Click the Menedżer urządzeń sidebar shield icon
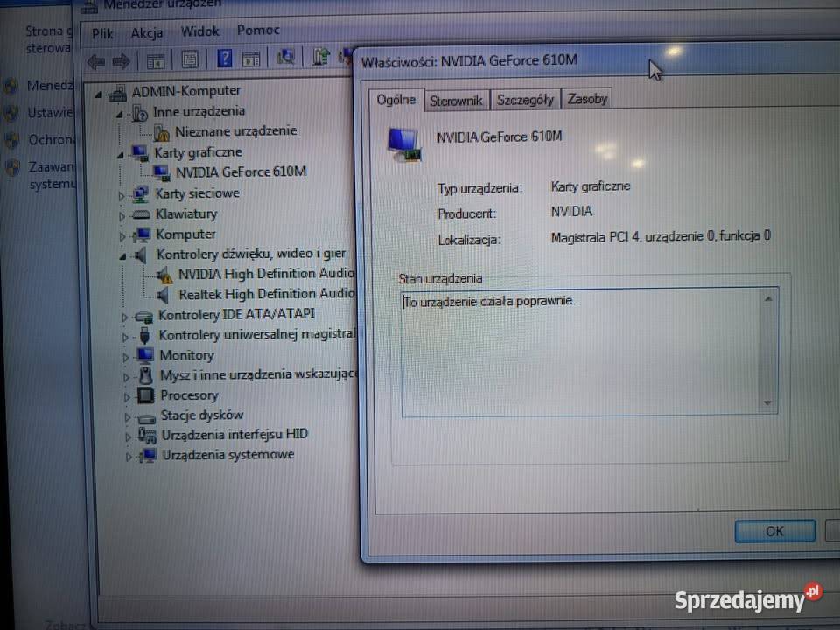Image resolution: width=840 pixels, height=630 pixels. (11, 85)
